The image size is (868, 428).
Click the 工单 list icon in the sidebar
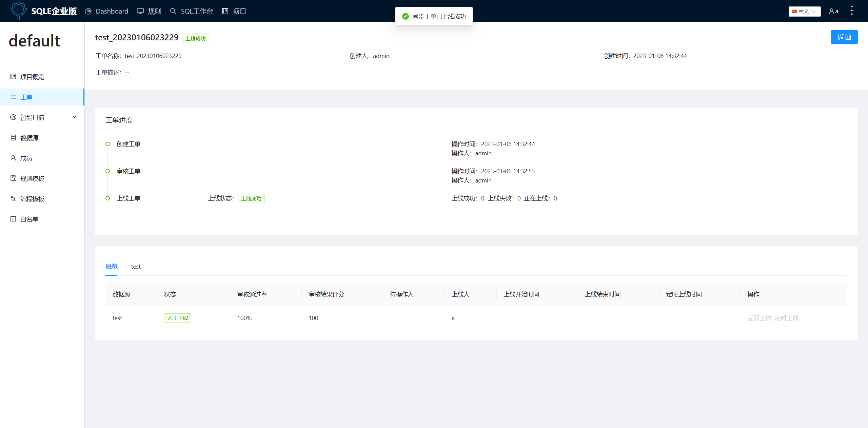tap(13, 97)
